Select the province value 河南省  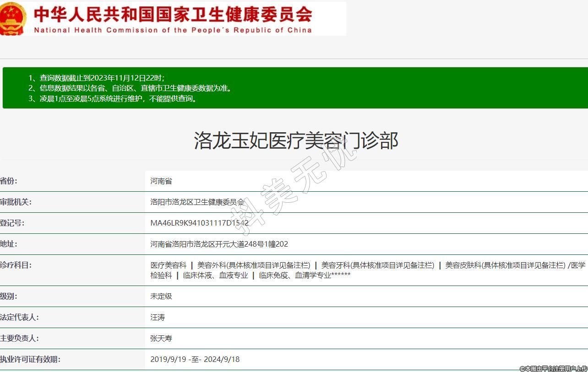tap(161, 181)
